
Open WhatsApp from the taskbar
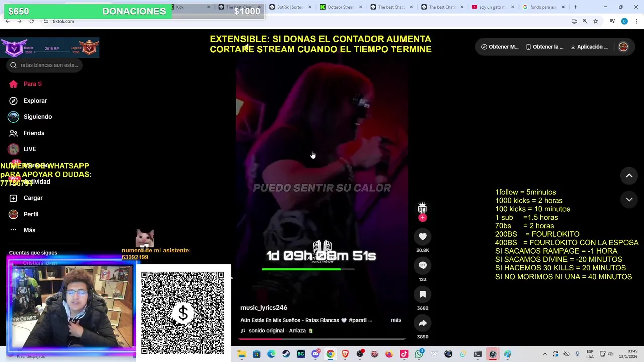point(419,354)
